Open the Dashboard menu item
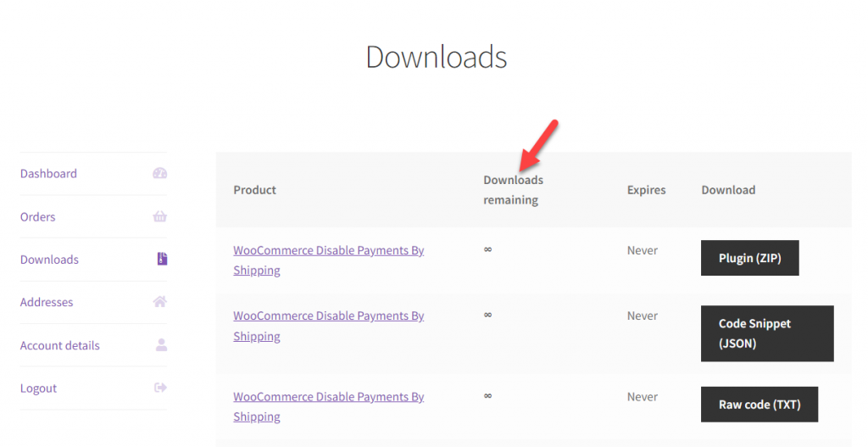Viewport: 868px width, 447px height. (48, 173)
